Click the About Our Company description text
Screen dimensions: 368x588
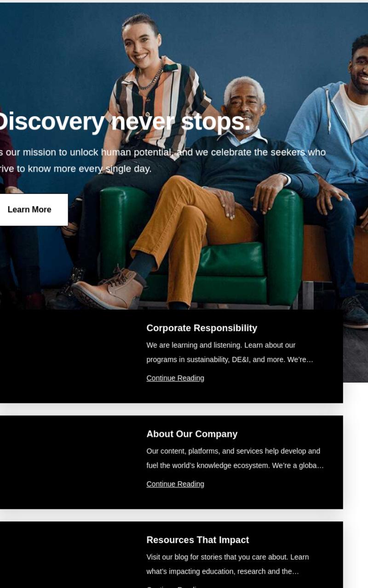coord(235,458)
